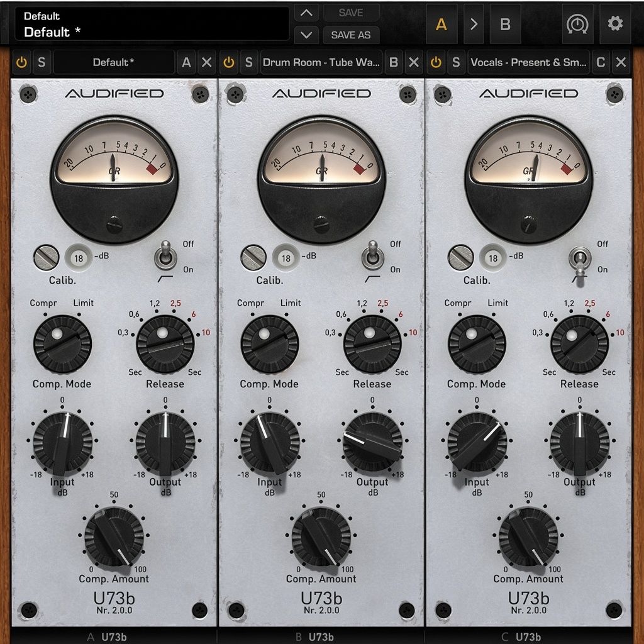Solo the Vocals slot
644x644 pixels.
(456, 62)
